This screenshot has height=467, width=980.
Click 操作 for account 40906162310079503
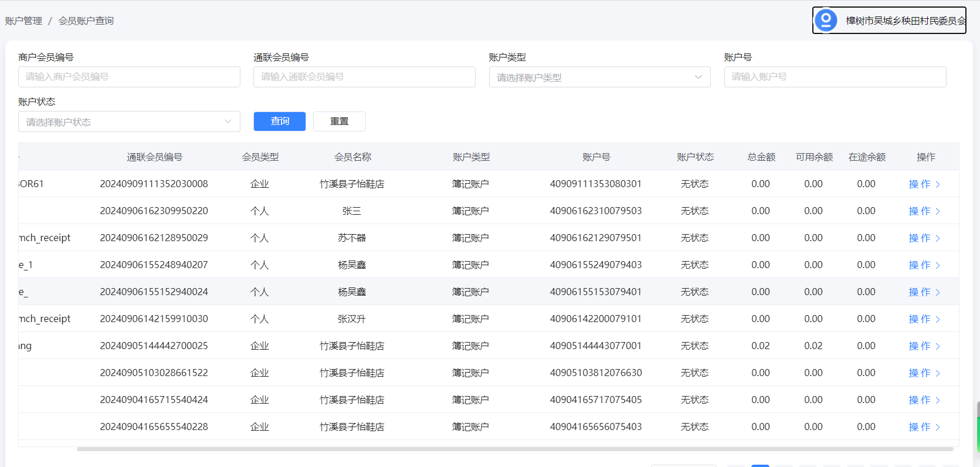click(x=924, y=211)
